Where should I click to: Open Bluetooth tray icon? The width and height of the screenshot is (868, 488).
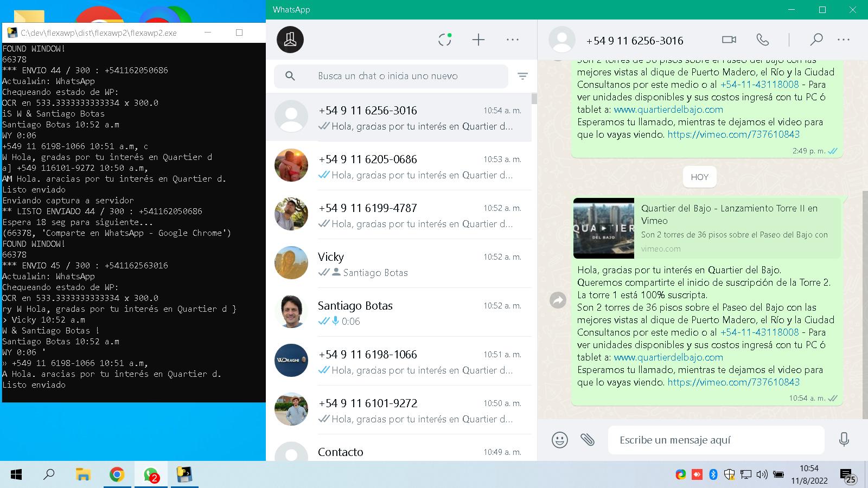click(x=713, y=475)
